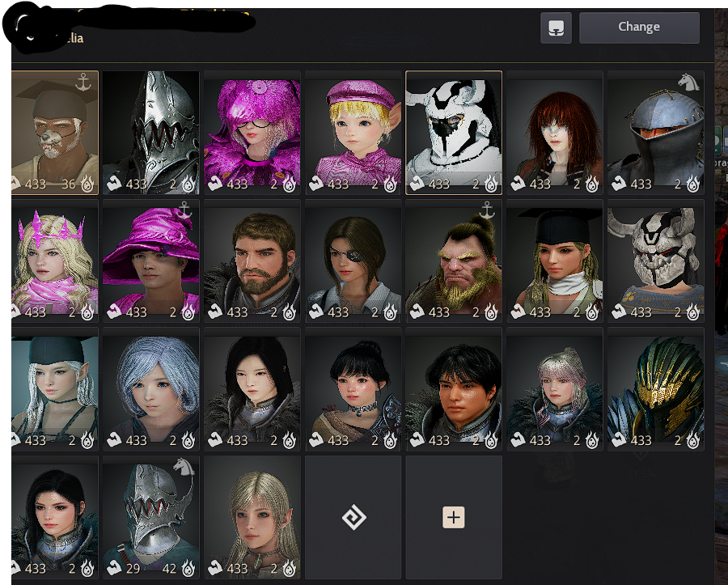Viewport: 728px width, 585px height.
Task: Select the character wearing pink witch hat
Action: [x=151, y=261]
